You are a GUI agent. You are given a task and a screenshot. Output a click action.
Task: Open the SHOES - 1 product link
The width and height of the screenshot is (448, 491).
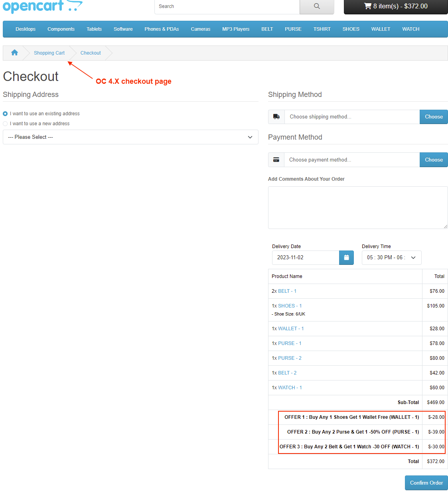point(290,306)
